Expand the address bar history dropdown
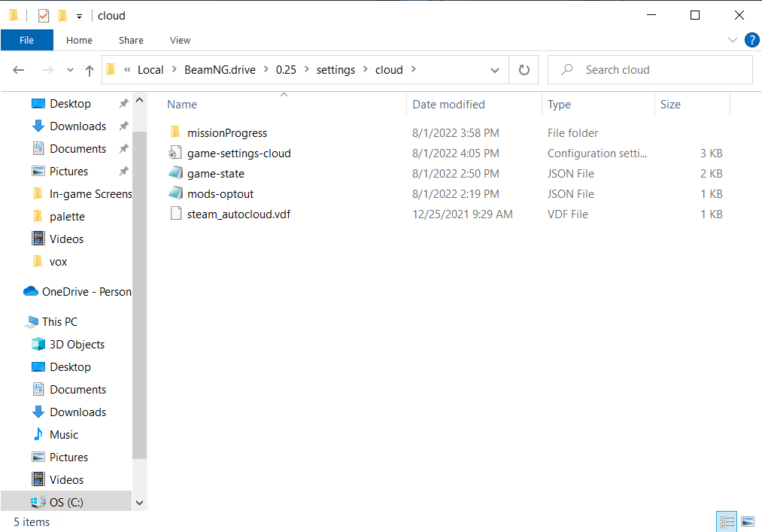This screenshot has height=532, width=762. (494, 70)
